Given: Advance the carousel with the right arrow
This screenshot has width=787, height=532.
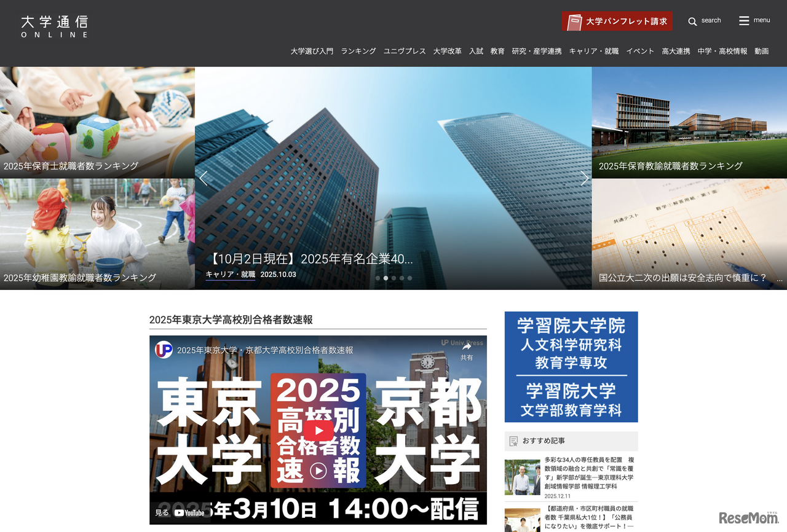Looking at the screenshot, I should coord(585,178).
